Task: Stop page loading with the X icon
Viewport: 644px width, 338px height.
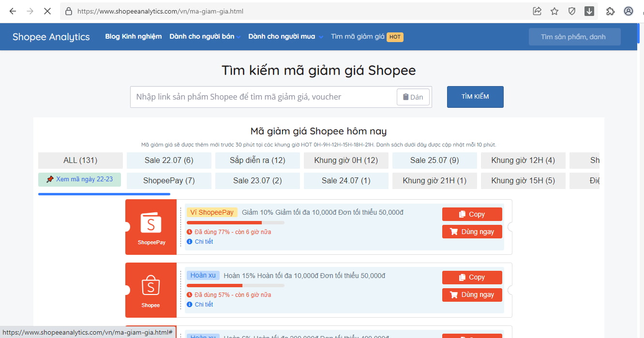Action: pyautogui.click(x=47, y=11)
